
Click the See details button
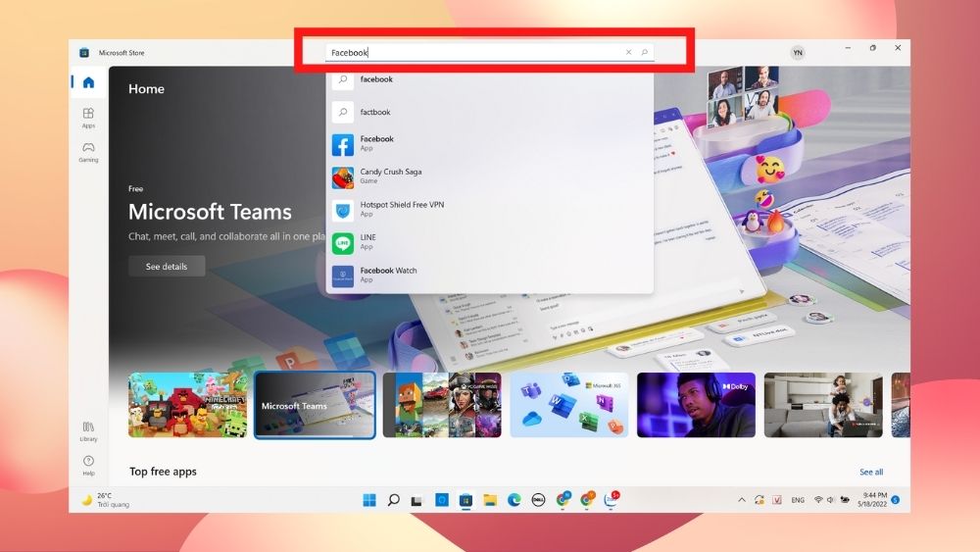click(x=167, y=267)
